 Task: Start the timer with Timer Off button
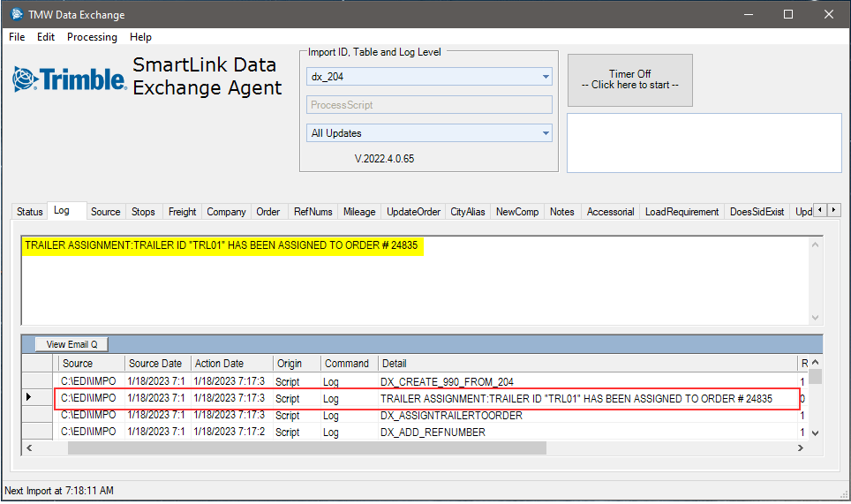coord(629,79)
